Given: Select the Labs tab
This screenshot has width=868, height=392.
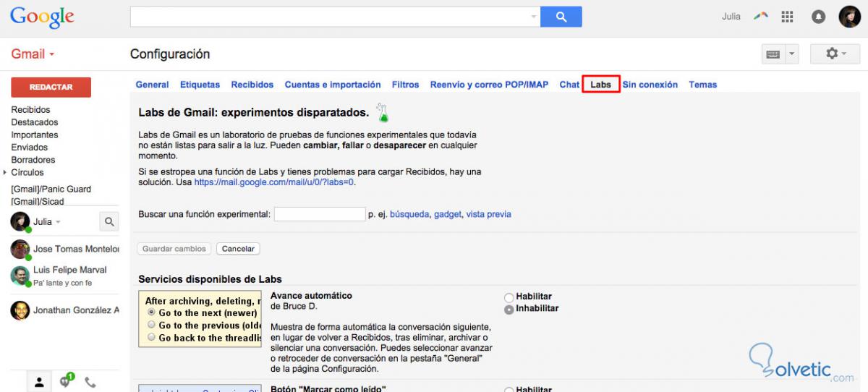Looking at the screenshot, I should click(x=600, y=85).
